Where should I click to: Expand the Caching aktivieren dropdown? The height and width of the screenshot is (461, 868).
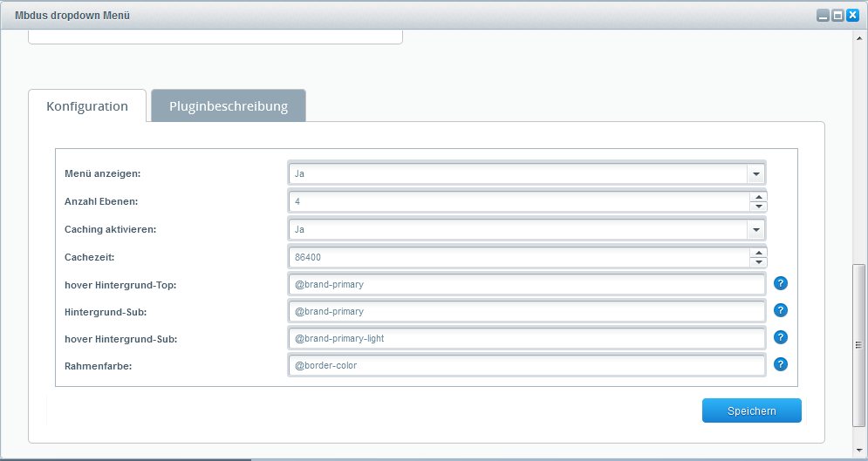pos(755,229)
